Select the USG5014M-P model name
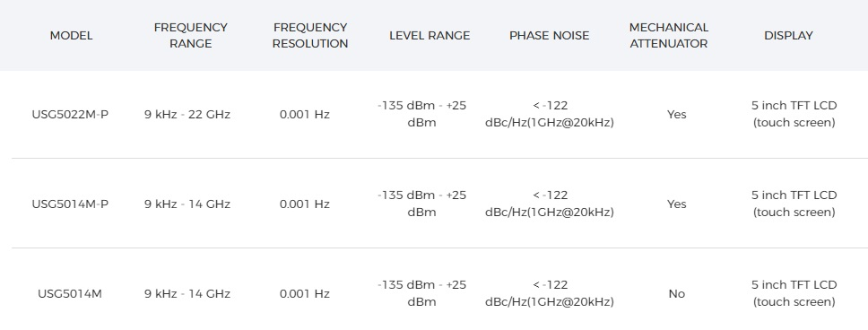The image size is (868, 330). 70,204
